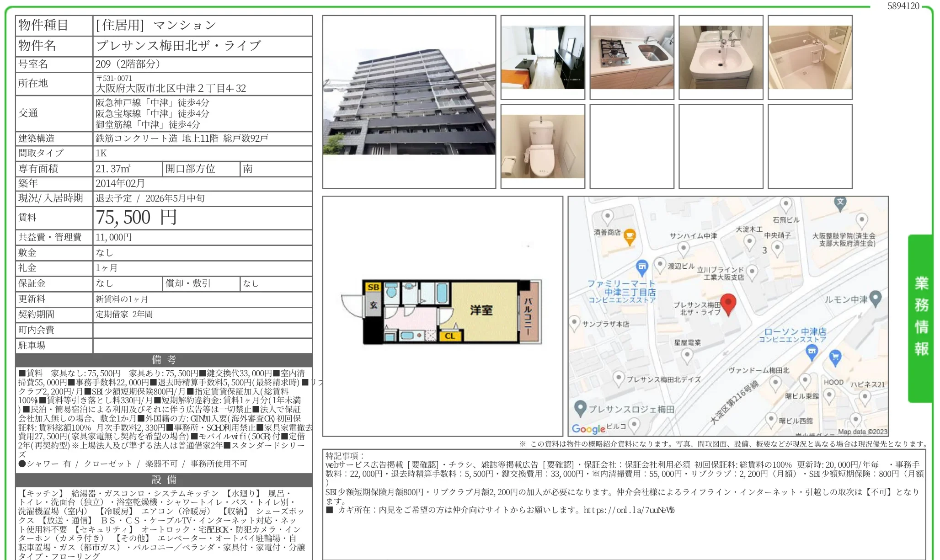Viewport: 940px width, 560px height.
Task: Click the ローソン中津店 convenience store icon
Action: click(x=812, y=352)
